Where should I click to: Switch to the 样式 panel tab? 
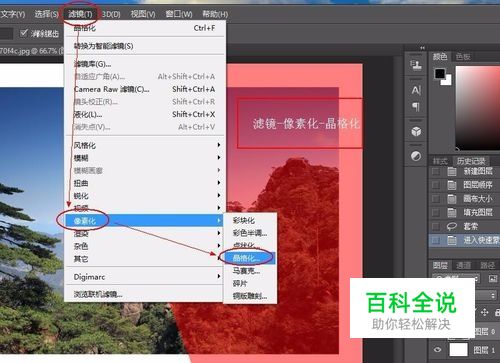440,162
